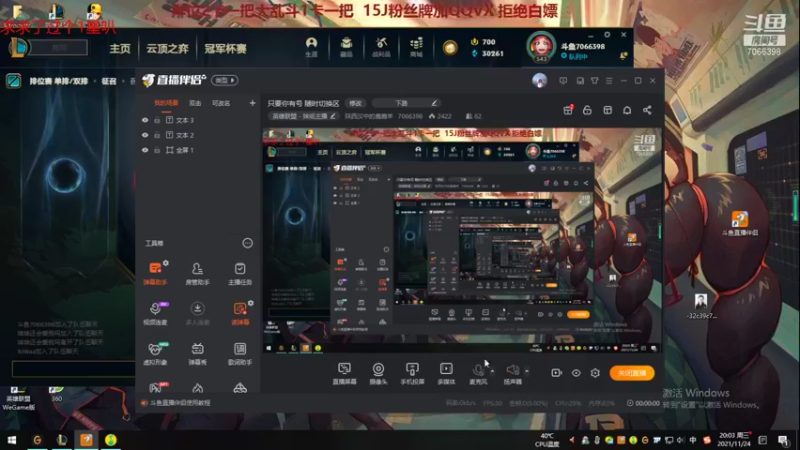Add 直播屏幕 screen capture source
The height and width of the screenshot is (450, 800).
coord(344,373)
